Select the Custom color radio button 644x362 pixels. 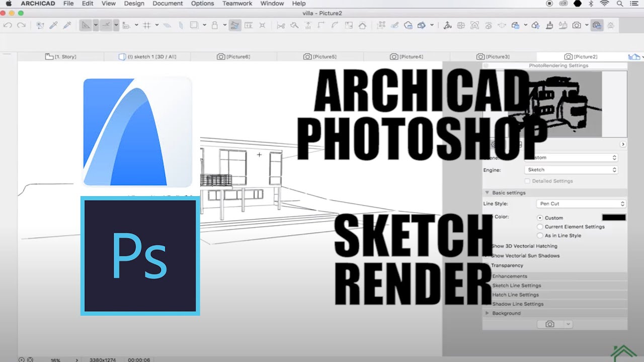point(540,218)
